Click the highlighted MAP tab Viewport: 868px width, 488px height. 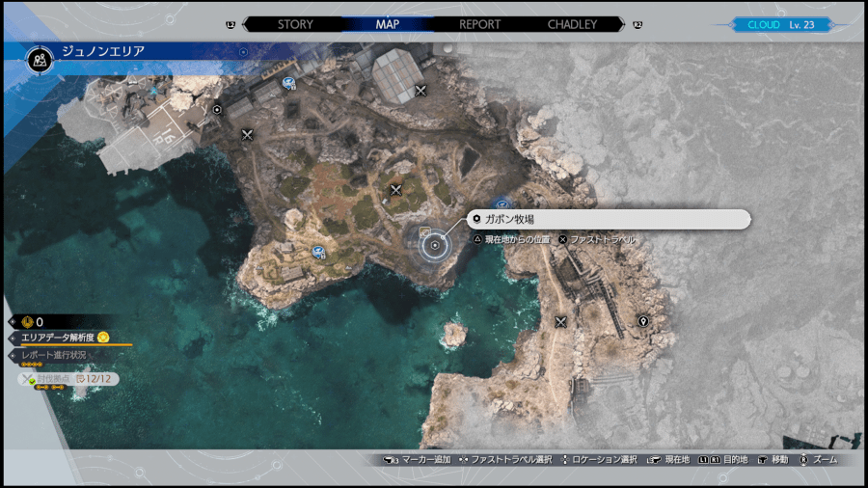pyautogui.click(x=387, y=24)
